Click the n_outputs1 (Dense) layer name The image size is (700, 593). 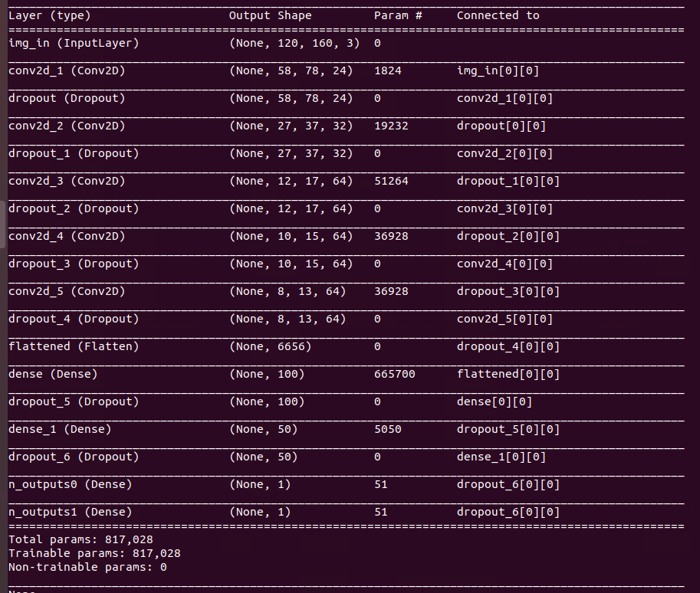point(70,513)
